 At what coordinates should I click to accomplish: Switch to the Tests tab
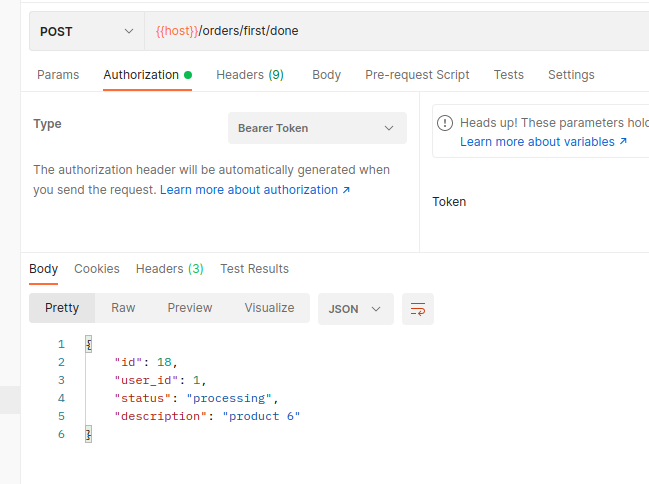pos(509,75)
